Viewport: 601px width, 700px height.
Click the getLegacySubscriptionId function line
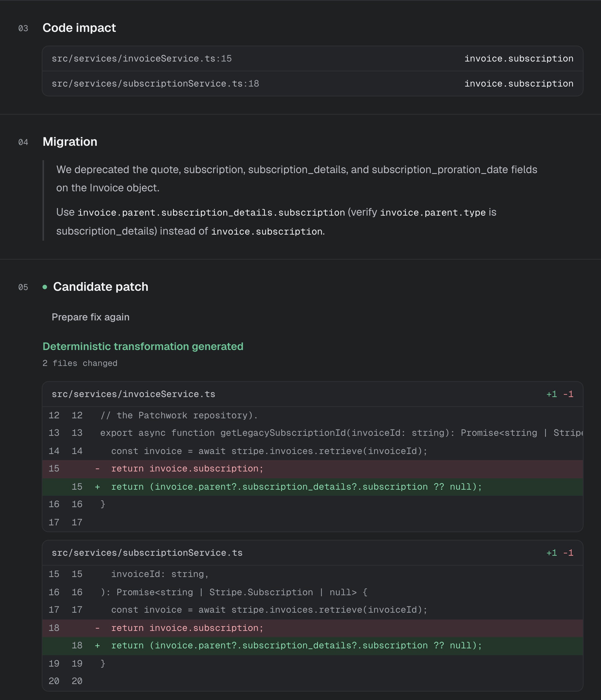312,433
